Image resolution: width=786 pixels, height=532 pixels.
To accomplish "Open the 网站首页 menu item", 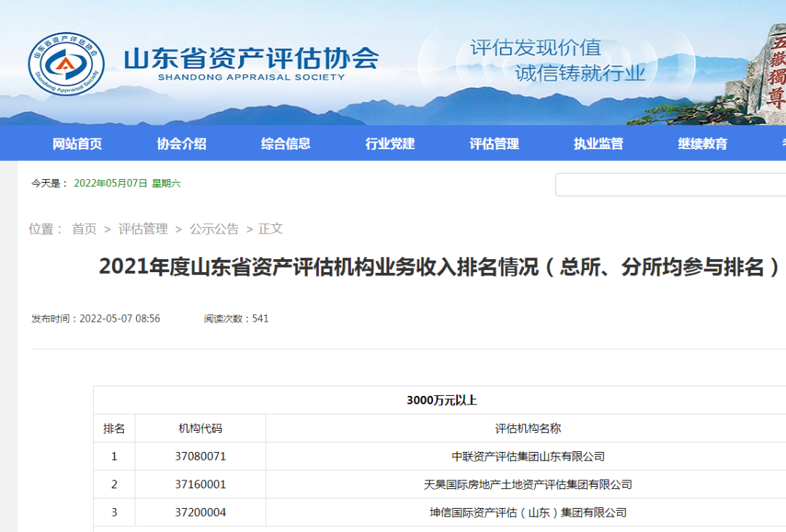I will pyautogui.click(x=77, y=144).
